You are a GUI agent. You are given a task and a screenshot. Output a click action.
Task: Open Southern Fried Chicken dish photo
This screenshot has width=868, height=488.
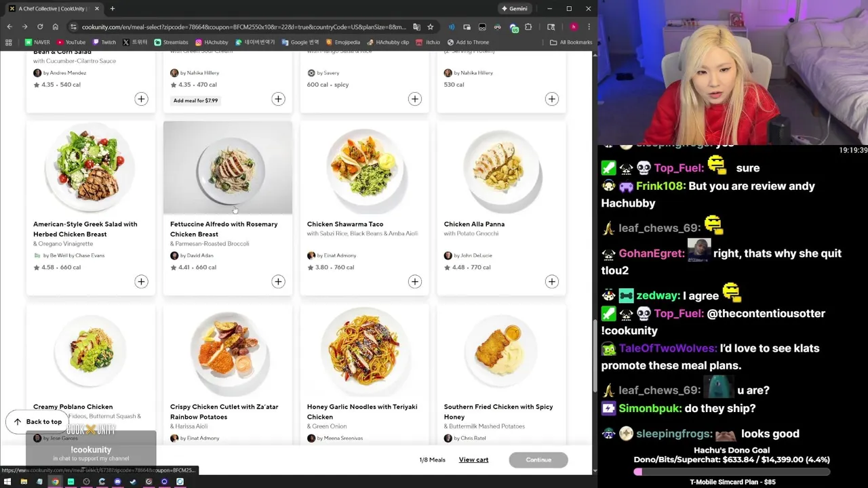click(502, 350)
